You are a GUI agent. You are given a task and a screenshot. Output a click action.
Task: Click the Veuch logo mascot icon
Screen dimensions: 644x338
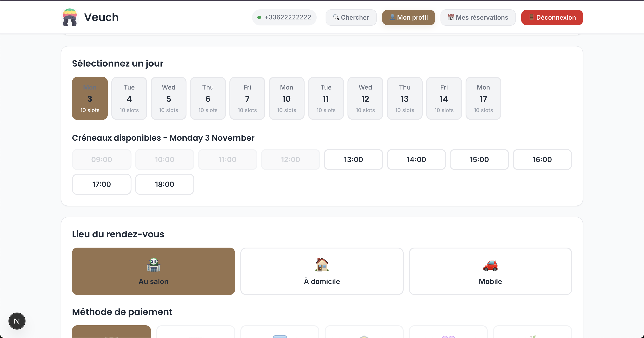coord(70,17)
